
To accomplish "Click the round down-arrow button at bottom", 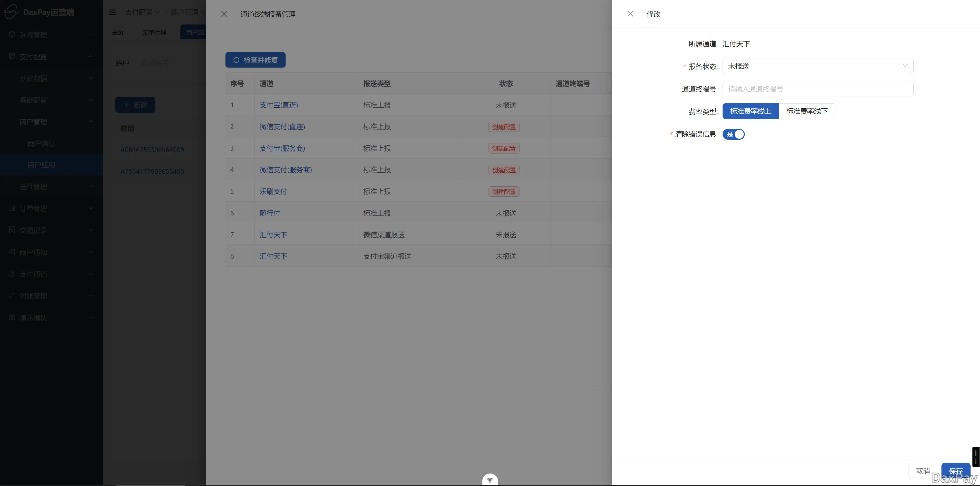I will (490, 480).
